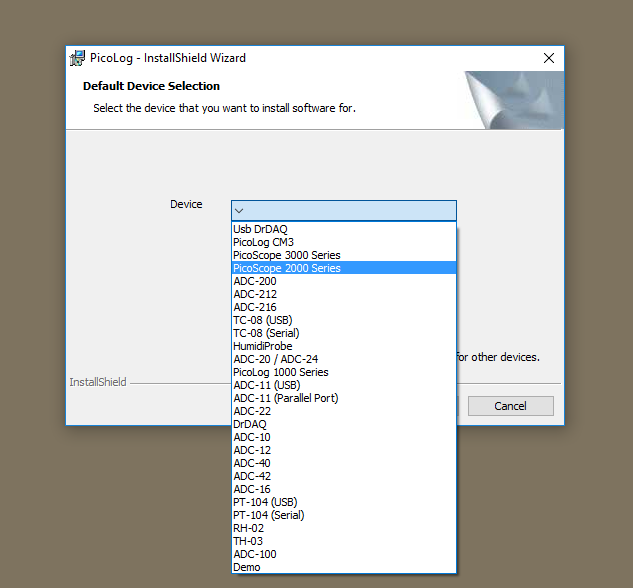
Task: Select the Demo device option
Action: (x=344, y=567)
